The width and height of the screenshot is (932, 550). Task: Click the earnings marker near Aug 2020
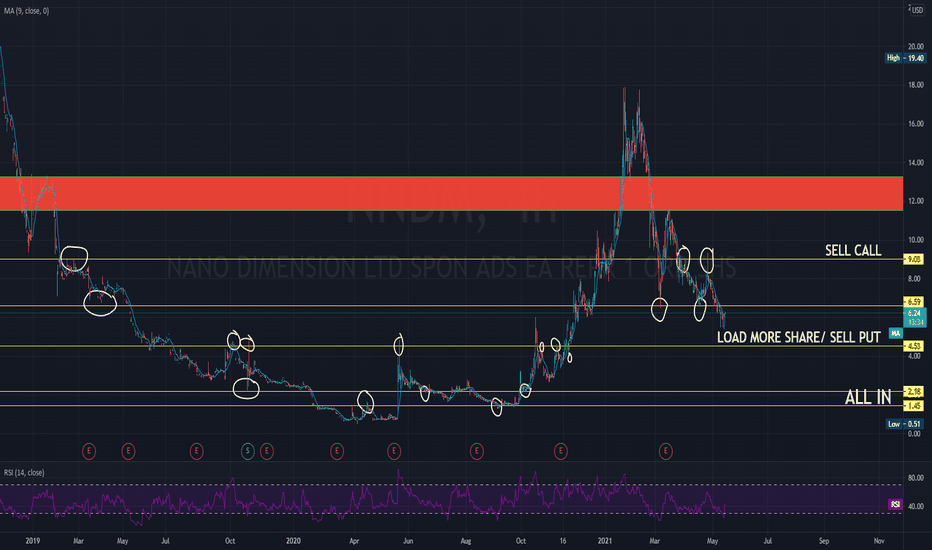476,451
